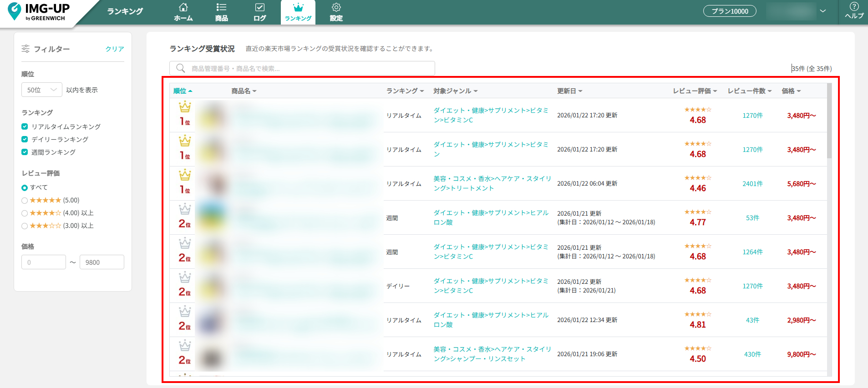Open the 設定 gear icon

pos(336,8)
